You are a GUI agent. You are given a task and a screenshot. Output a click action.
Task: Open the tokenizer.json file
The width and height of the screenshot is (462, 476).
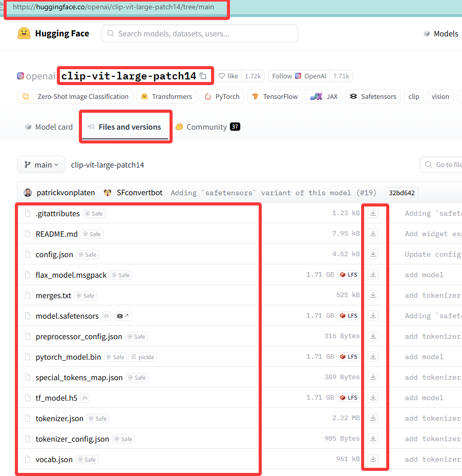coord(59,419)
